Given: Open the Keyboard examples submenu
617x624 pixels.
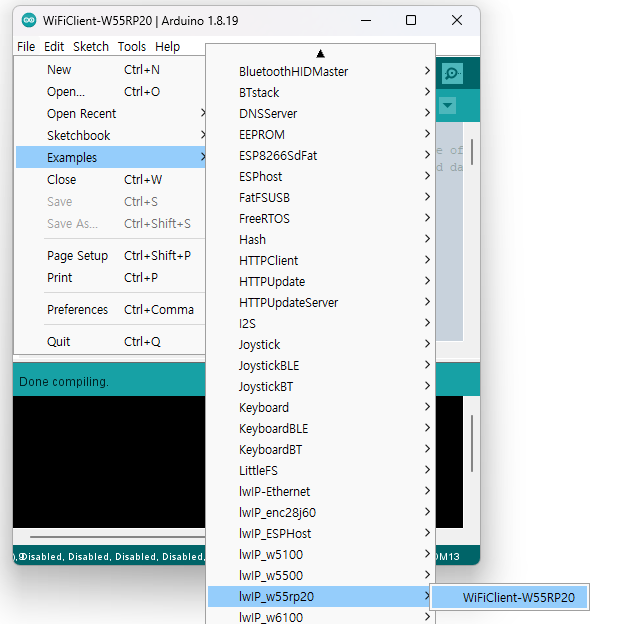Looking at the screenshot, I should [x=321, y=407].
